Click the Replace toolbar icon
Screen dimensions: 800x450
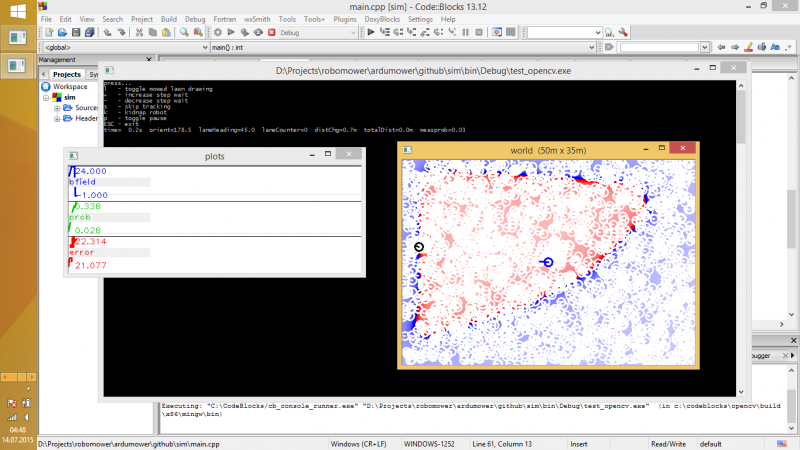198,33
